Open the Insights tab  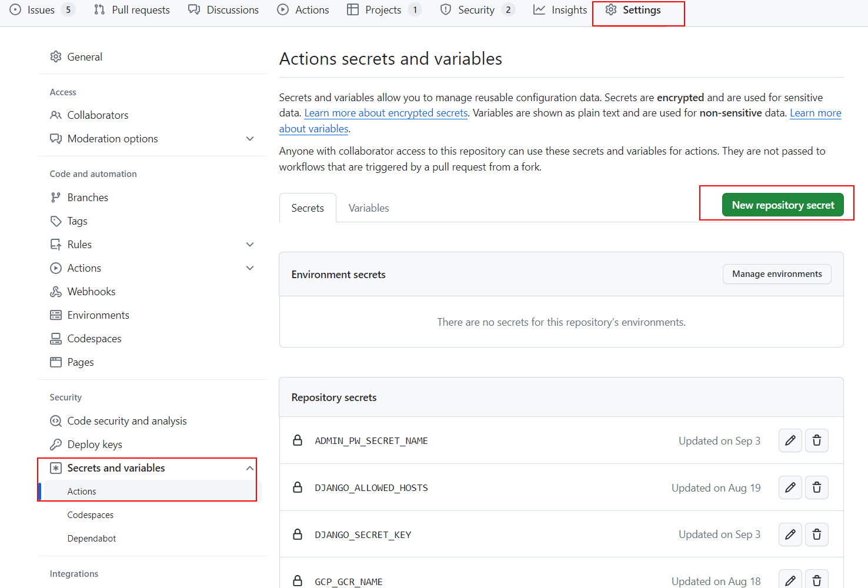coord(560,10)
